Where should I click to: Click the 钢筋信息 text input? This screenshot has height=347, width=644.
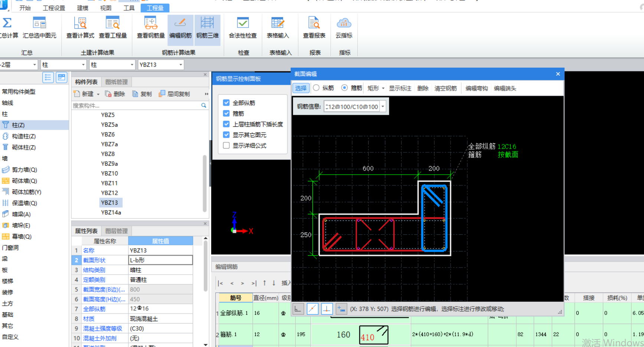tap(352, 107)
